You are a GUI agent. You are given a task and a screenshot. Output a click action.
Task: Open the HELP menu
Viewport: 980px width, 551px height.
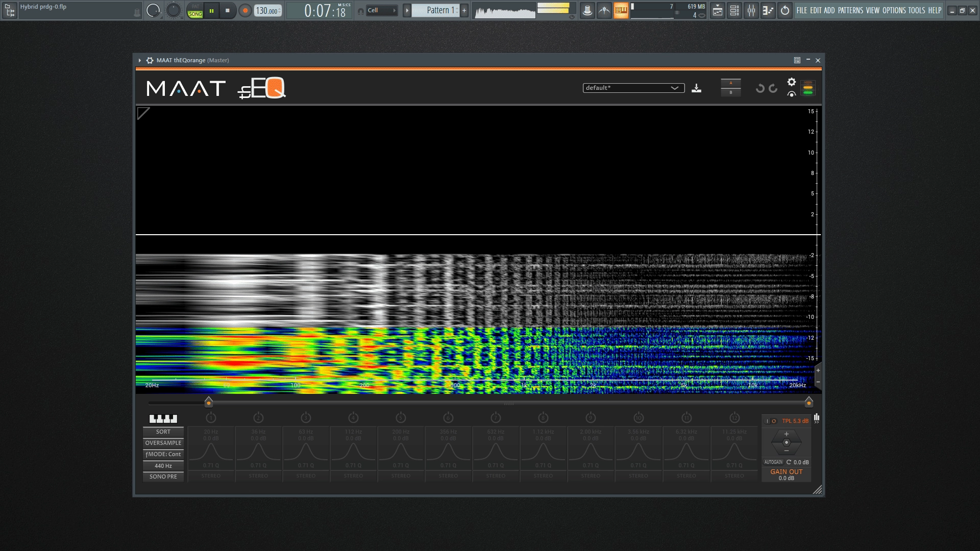(935, 10)
